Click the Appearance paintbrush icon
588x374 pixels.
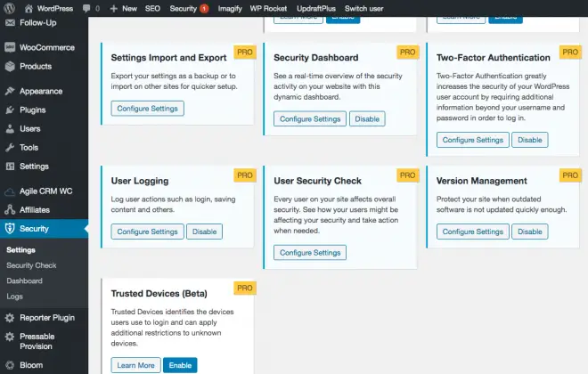click(x=10, y=91)
